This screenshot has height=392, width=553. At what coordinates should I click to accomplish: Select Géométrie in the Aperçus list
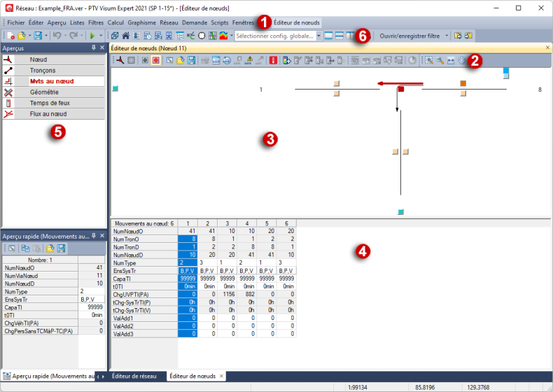point(43,92)
